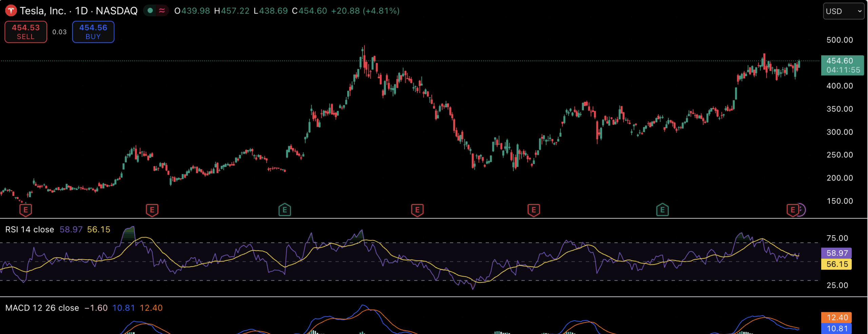Click the low value 438.69
Image resolution: width=868 pixels, height=334 pixels.
click(x=274, y=11)
